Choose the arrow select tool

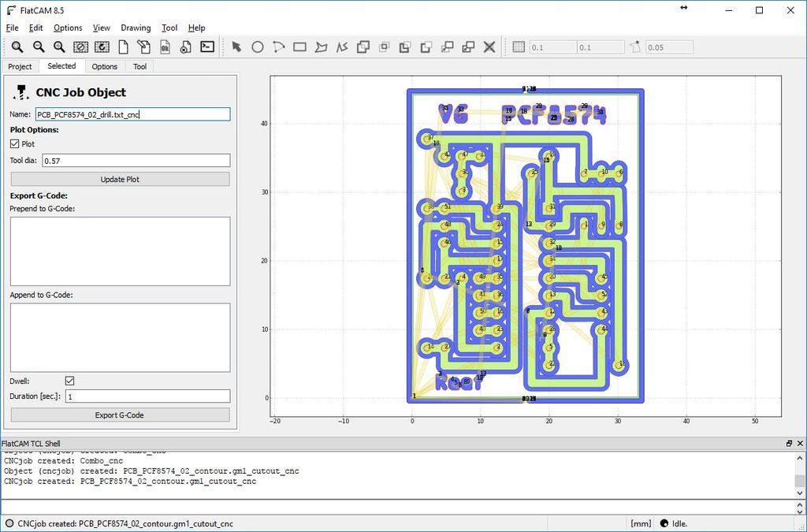click(236, 47)
